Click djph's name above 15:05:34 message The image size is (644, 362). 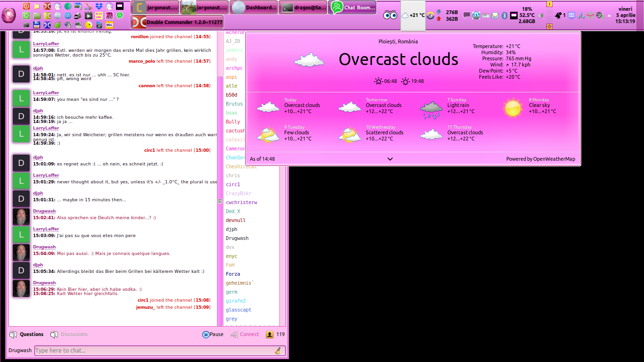(38, 265)
